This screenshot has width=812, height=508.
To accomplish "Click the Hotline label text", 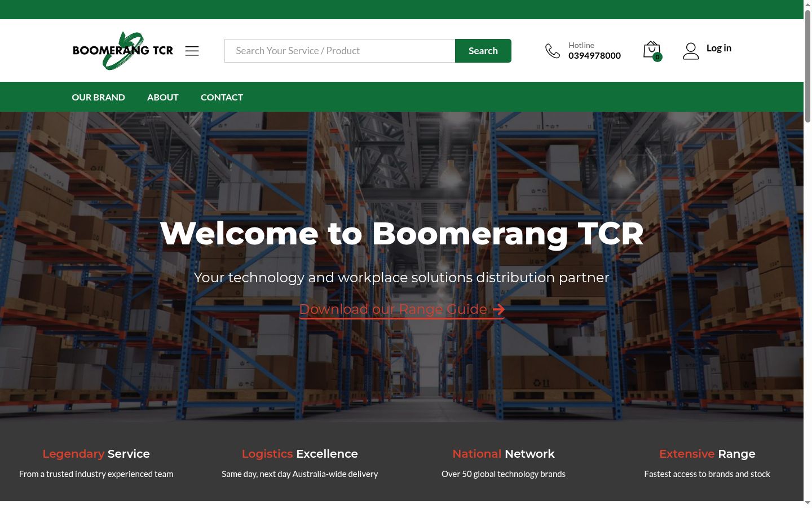I will click(581, 45).
